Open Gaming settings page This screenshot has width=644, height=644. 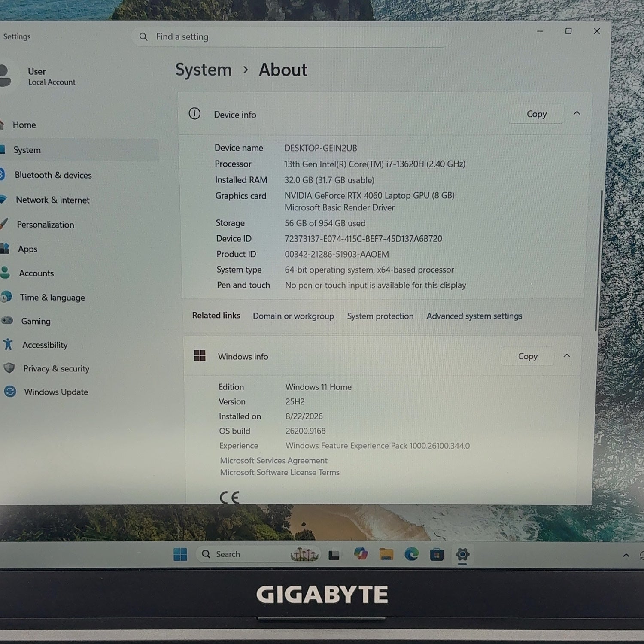[36, 321]
